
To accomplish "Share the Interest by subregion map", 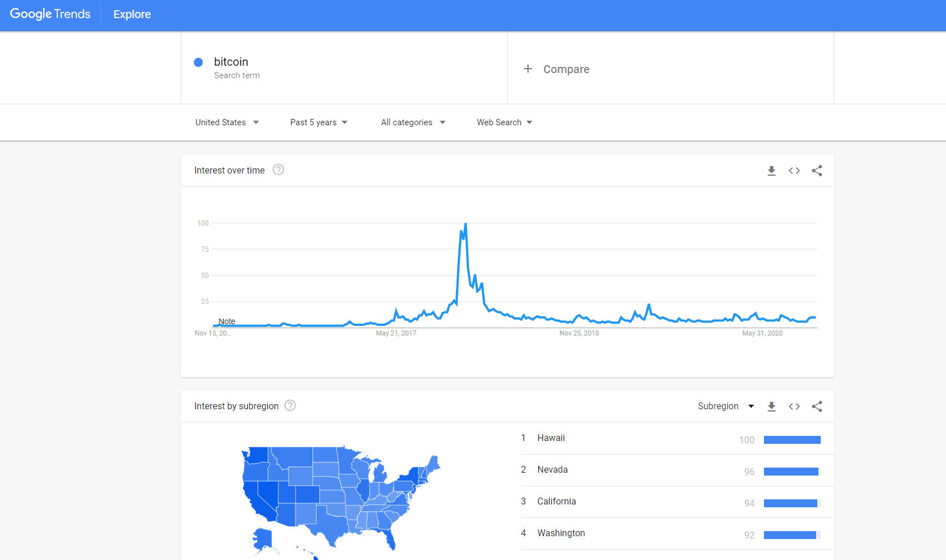I will pyautogui.click(x=817, y=406).
